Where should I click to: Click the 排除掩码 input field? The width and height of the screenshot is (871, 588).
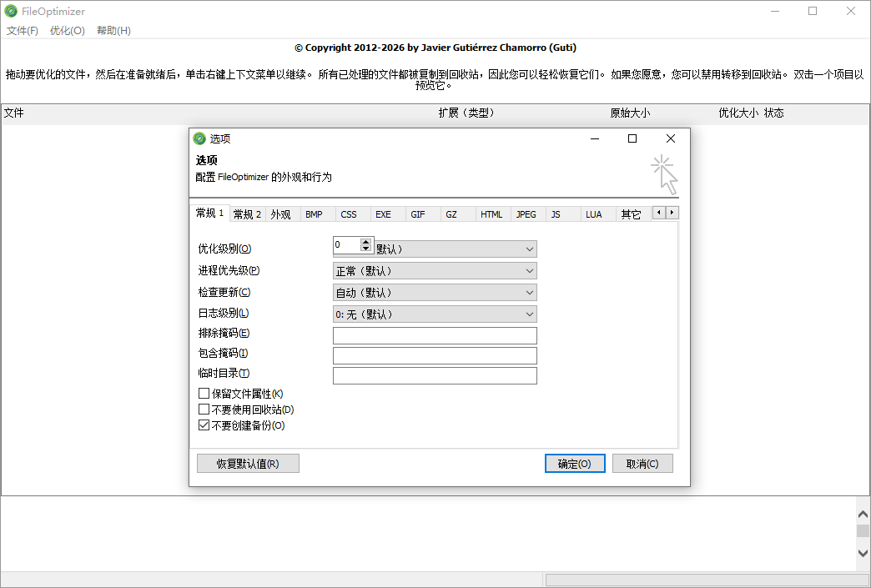coord(435,335)
